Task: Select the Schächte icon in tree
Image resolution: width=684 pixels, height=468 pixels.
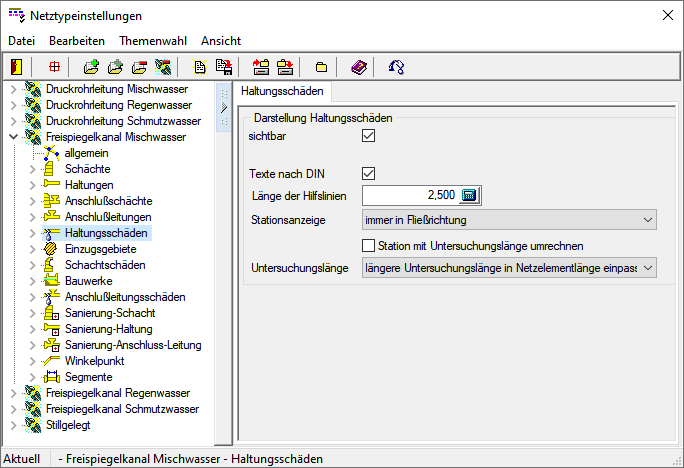Action: (x=52, y=169)
